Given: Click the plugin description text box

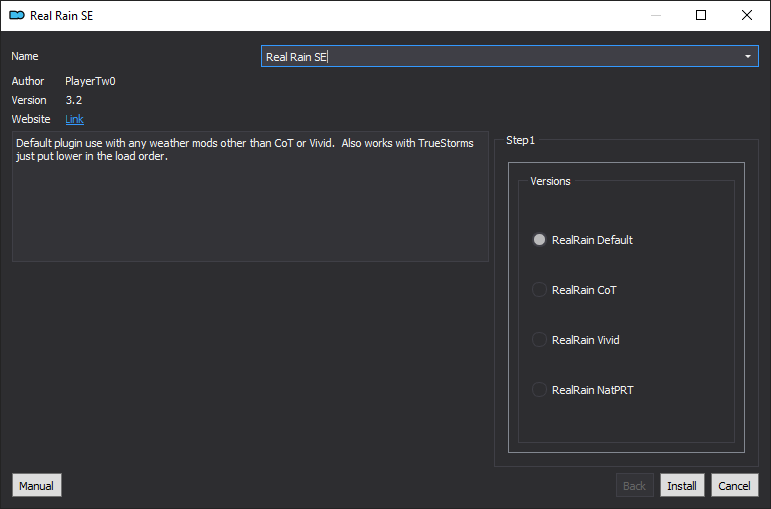Looking at the screenshot, I should pyautogui.click(x=250, y=196).
